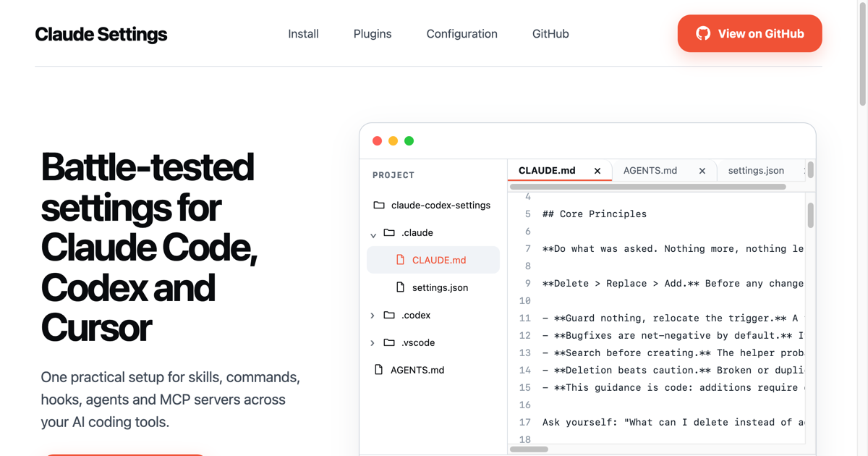Viewport: 868px width, 456px height.
Task: Click line number 17 in the gutter
Action: pyautogui.click(x=525, y=422)
